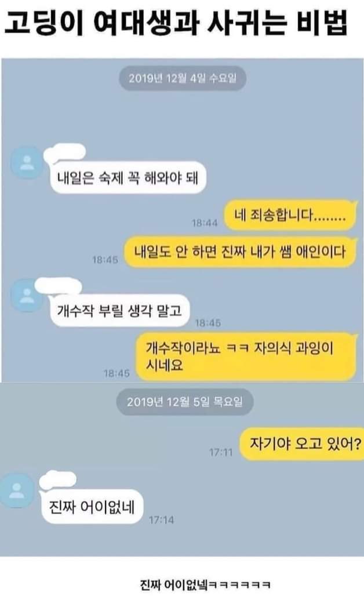Select the white '진짜 어이없네' chat bubble
This screenshot has width=364, height=611.
pyautogui.click(x=92, y=507)
